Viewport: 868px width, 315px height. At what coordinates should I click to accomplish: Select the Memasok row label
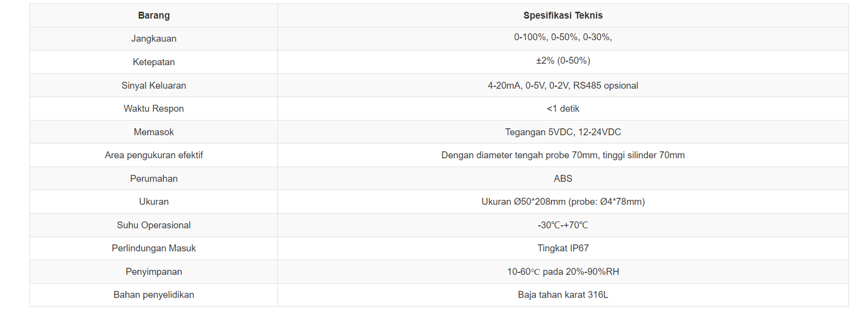click(x=154, y=132)
